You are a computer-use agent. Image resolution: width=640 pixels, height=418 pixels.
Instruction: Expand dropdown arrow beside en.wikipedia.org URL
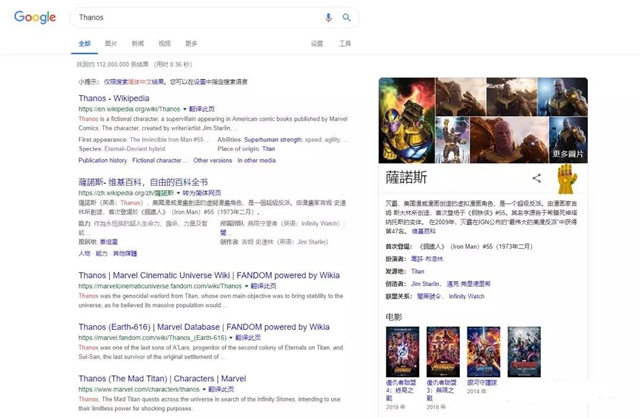click(x=185, y=109)
